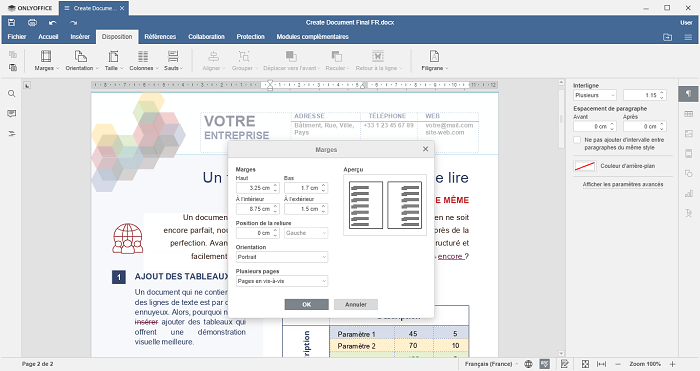Open the Interligne Plusieurs dropdown
The height and width of the screenshot is (371, 700).
(x=595, y=95)
